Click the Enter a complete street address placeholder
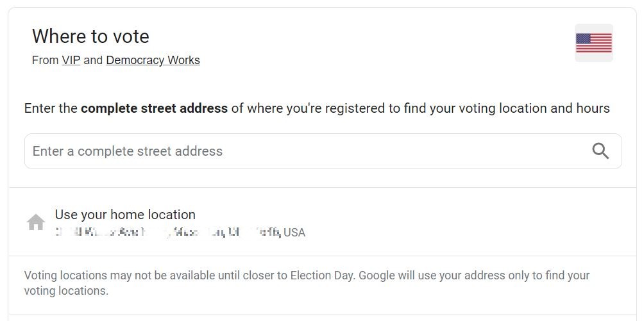 pos(127,151)
